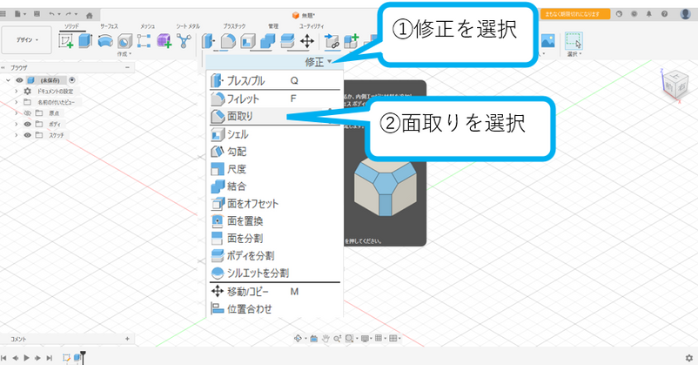The height and width of the screenshot is (365, 698).
Task: Select シェル from 修正 menu
Action: [x=275, y=134]
